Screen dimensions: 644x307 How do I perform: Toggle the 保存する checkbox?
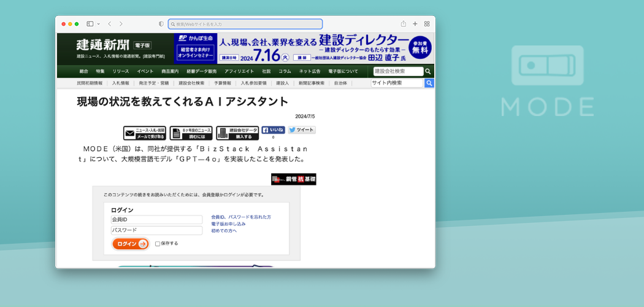point(158,244)
